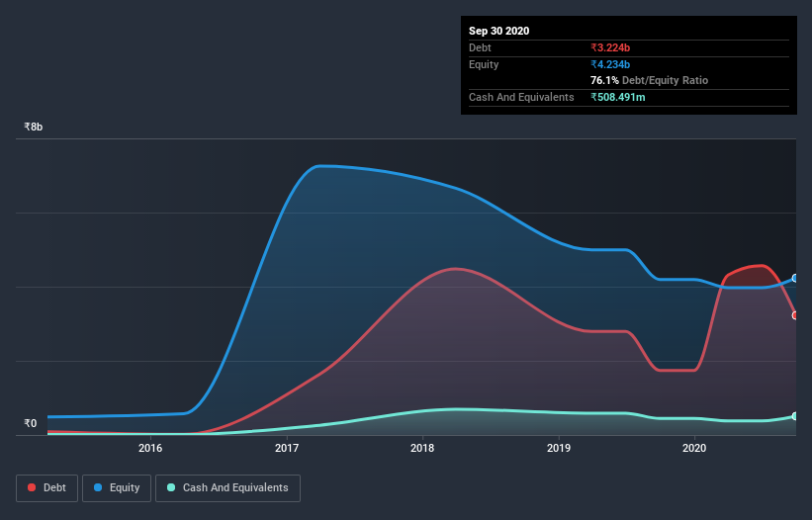Click the red Debt legend dot
This screenshot has width=812, height=520.
[x=32, y=487]
